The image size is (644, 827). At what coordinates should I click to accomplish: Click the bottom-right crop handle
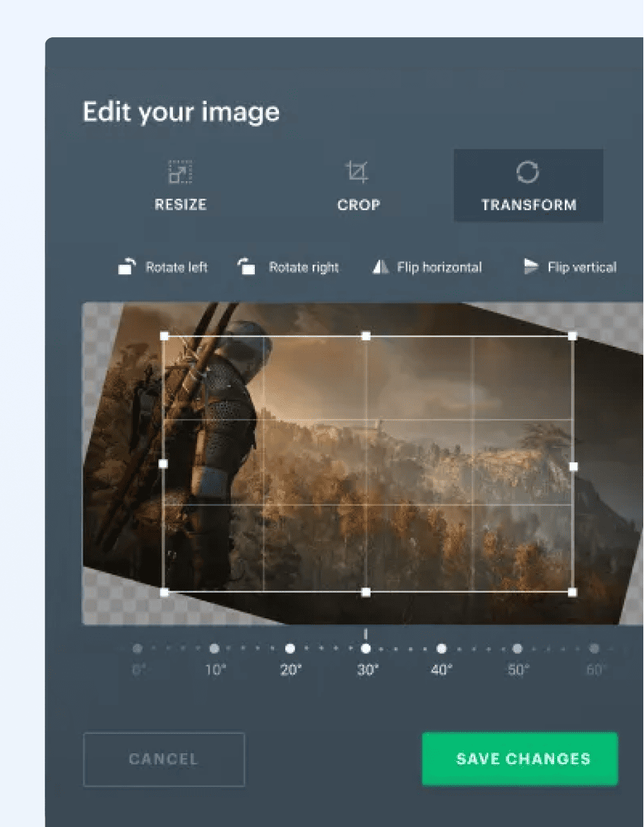(572, 592)
